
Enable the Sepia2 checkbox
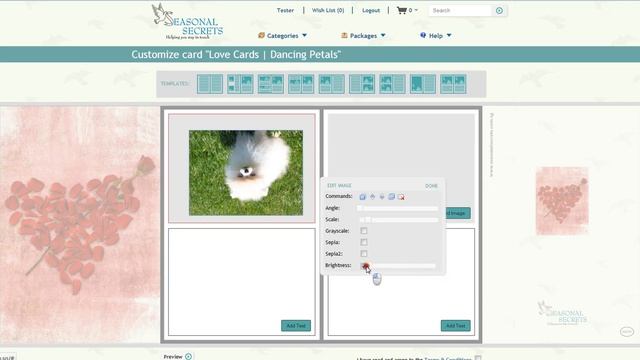(x=364, y=254)
